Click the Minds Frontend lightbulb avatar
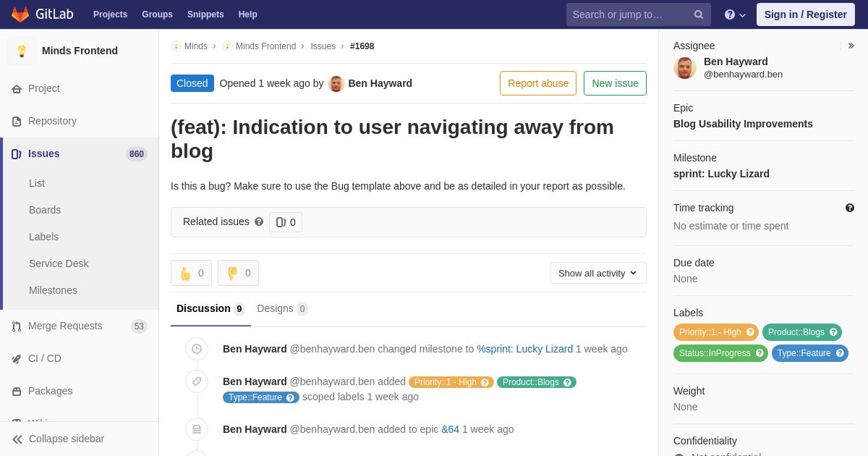Screen dimensions: 868x456 [x=22, y=51]
